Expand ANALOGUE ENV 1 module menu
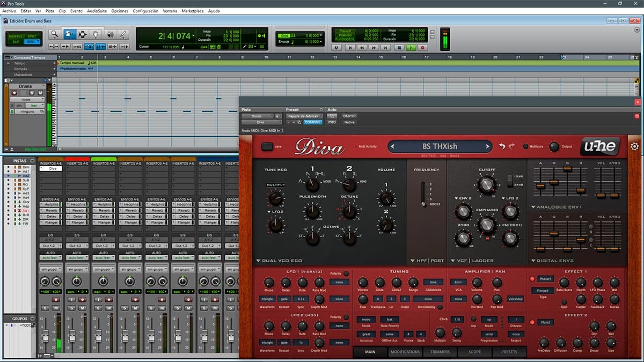Image resolution: width=644 pixels, height=362 pixels. coord(557,206)
